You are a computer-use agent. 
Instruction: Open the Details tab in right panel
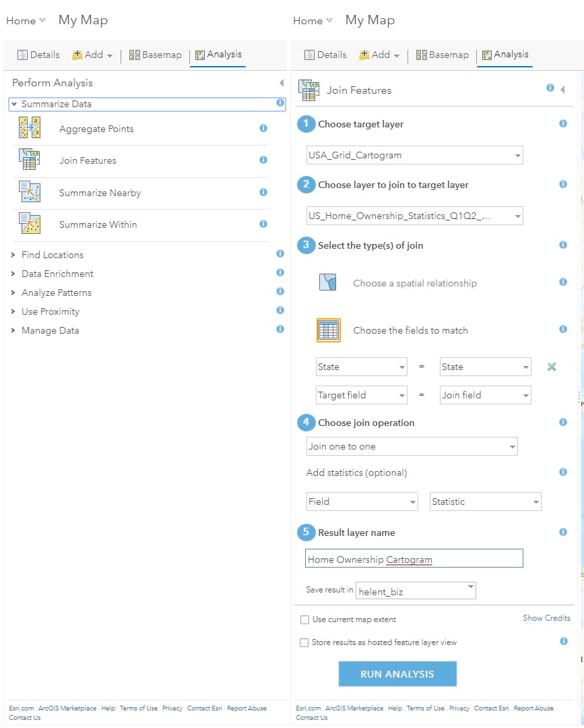[x=325, y=55]
